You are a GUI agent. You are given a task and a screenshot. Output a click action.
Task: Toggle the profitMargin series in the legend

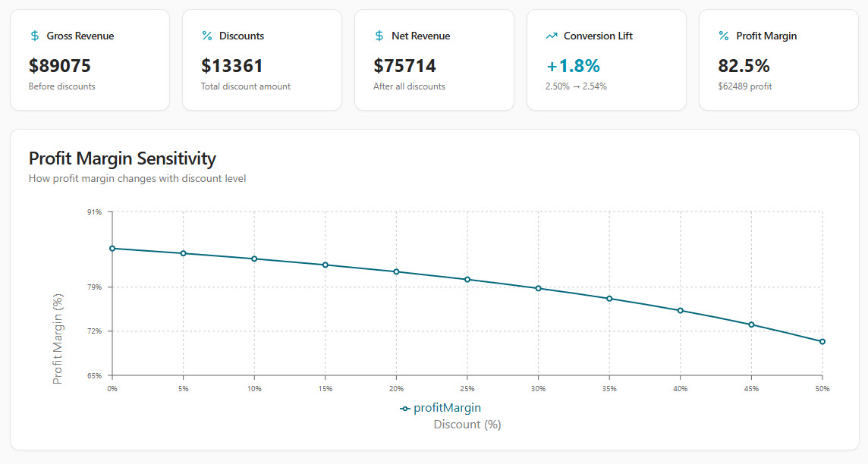pos(446,407)
